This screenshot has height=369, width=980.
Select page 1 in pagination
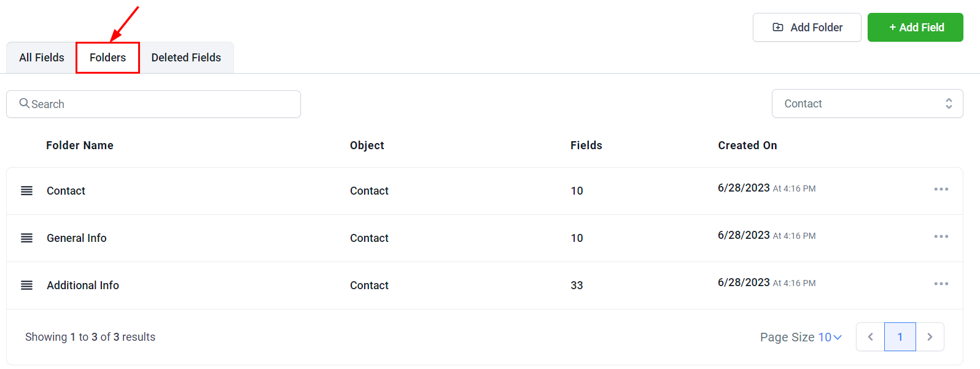(x=900, y=336)
